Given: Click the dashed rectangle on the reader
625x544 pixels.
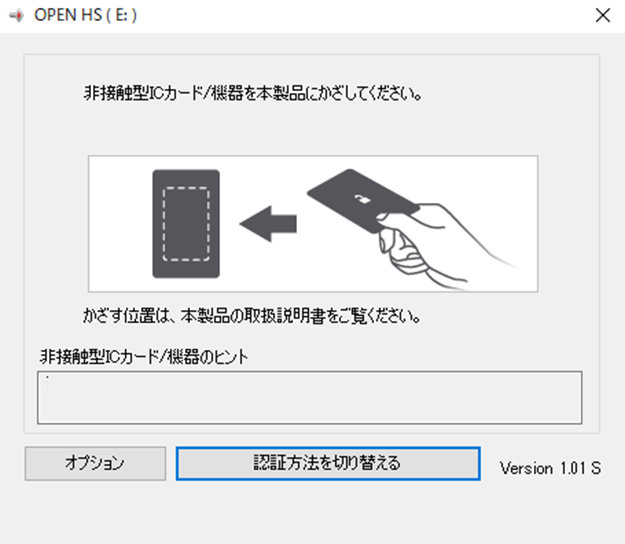Looking at the screenshot, I should 186,224.
